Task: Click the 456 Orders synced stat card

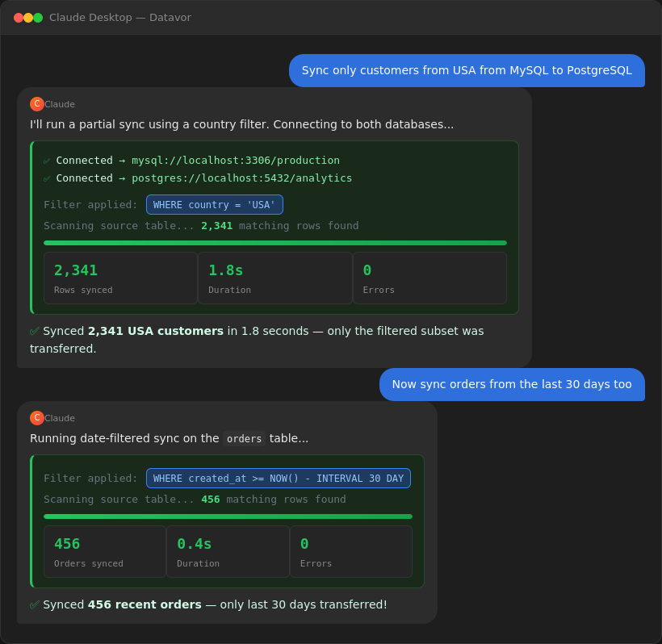Action: tap(104, 551)
